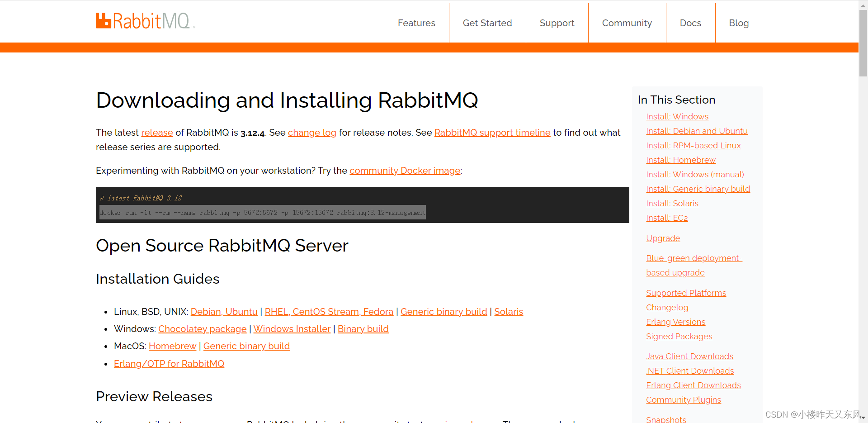Open the Erlang/OTP for RabbitMQ link
The image size is (868, 423).
pos(169,364)
